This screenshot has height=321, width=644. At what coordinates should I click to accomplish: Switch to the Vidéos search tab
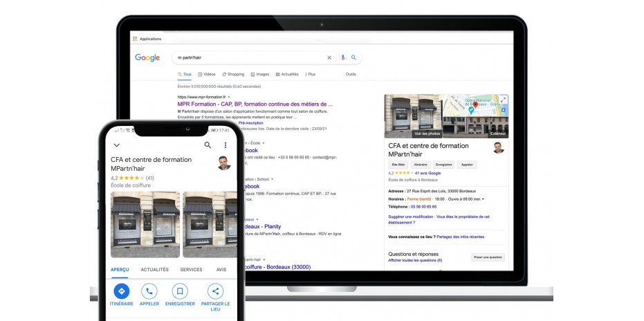[207, 75]
